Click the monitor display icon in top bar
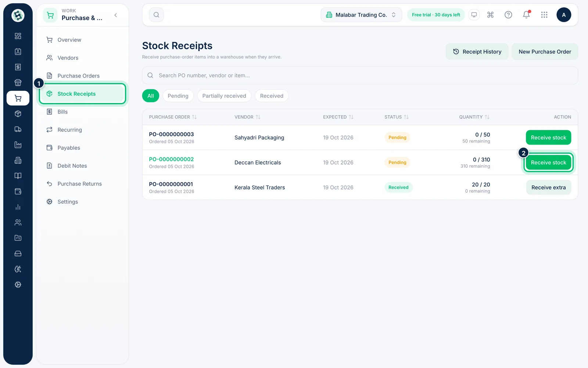Image resolution: width=588 pixels, height=368 pixels. click(474, 15)
